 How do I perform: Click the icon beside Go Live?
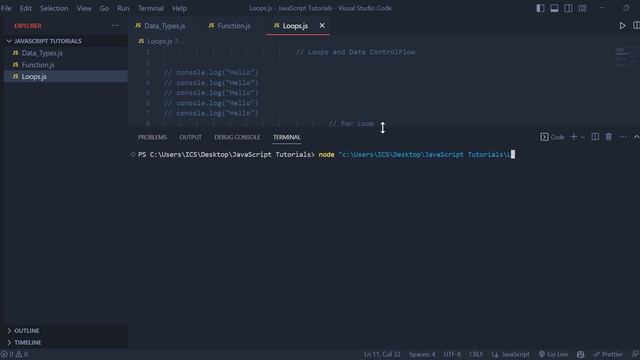tap(580, 354)
